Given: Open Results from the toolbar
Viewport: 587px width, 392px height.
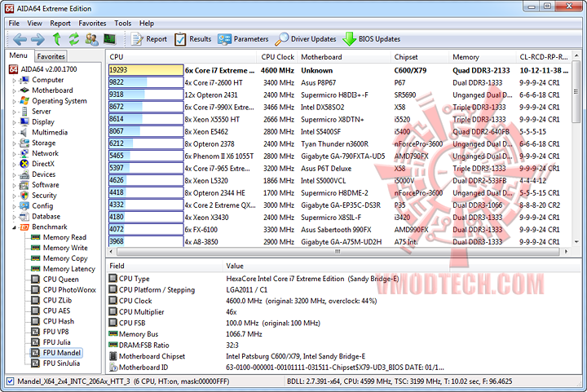Looking at the screenshot, I should pyautogui.click(x=192, y=39).
